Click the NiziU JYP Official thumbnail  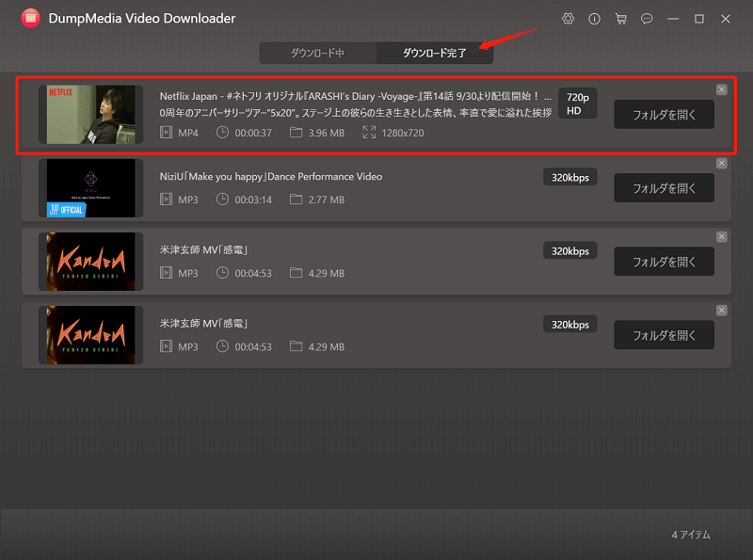(90, 188)
